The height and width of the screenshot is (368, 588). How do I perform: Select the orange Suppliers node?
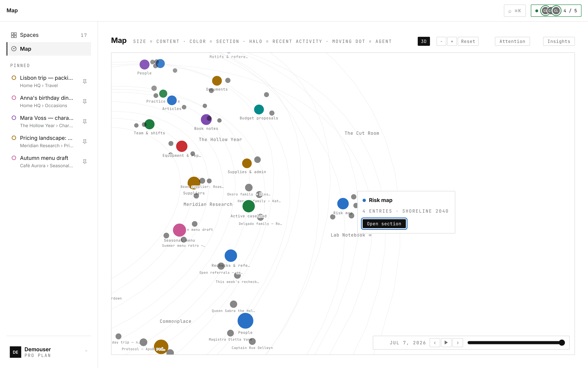[194, 183]
